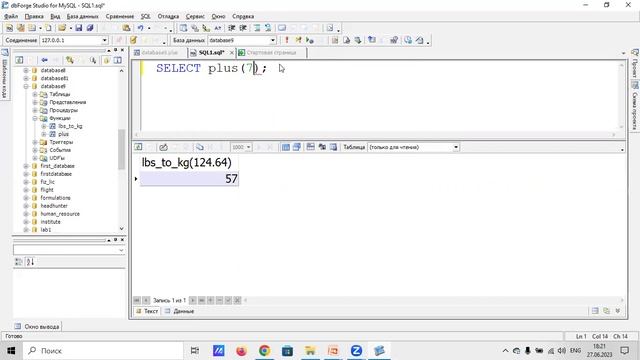Viewport: 640px width, 360px height.
Task: Select the institute database
Action: click(50, 222)
